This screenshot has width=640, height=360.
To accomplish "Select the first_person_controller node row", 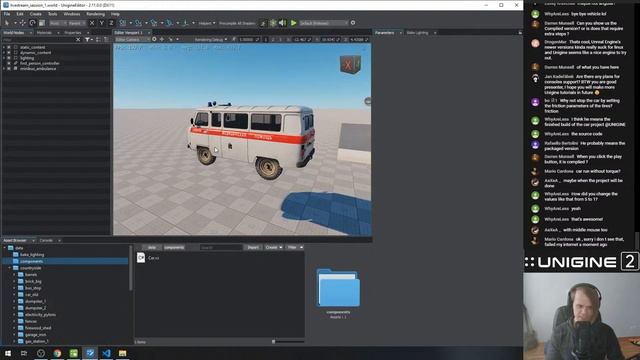I will pyautogui.click(x=56, y=63).
